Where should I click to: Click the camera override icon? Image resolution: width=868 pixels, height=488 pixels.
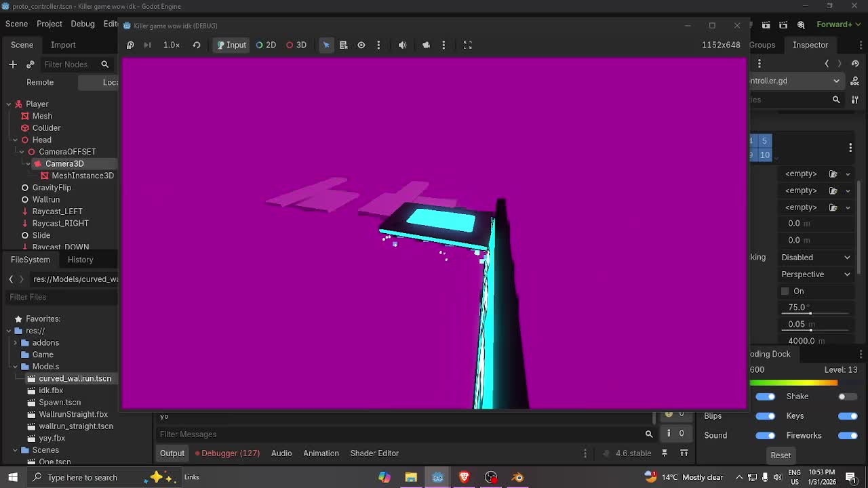[426, 45]
